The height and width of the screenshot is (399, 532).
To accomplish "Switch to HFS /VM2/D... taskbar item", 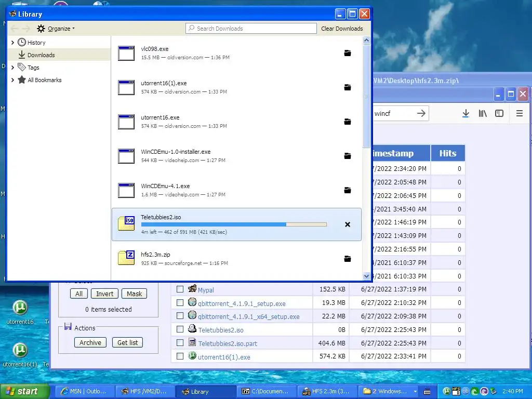I will [145, 391].
